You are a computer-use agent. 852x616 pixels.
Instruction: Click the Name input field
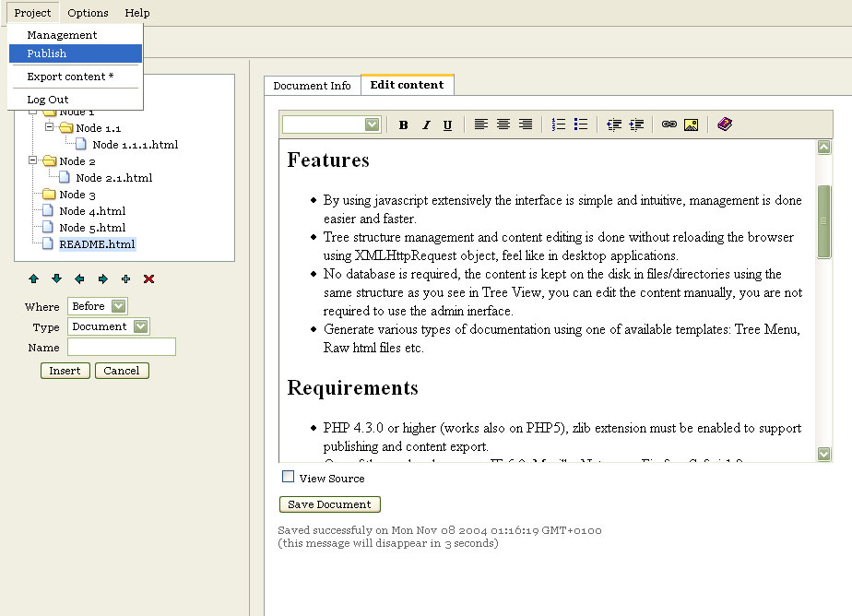point(121,347)
